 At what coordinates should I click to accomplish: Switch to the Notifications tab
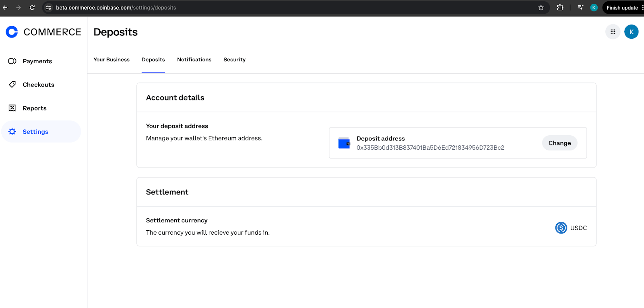pyautogui.click(x=194, y=60)
